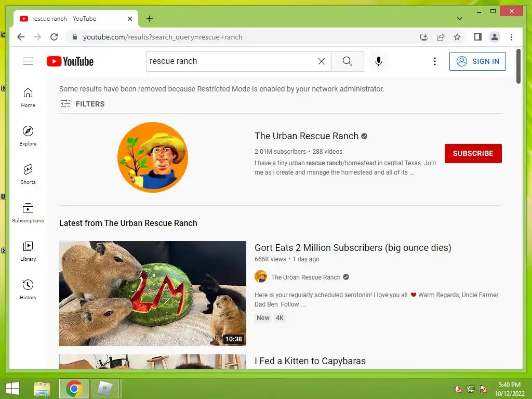Open I Fed a Kitten to Capybaras
The image size is (532, 399).
click(x=310, y=361)
